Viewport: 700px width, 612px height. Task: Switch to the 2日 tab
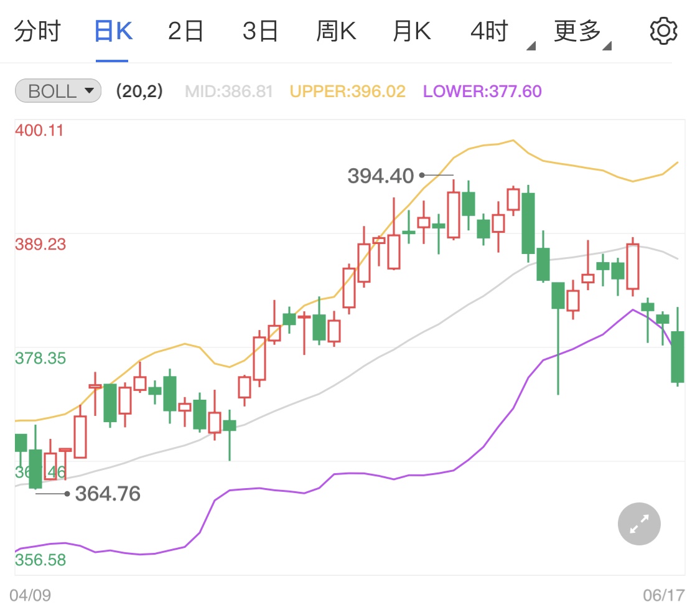pyautogui.click(x=185, y=31)
